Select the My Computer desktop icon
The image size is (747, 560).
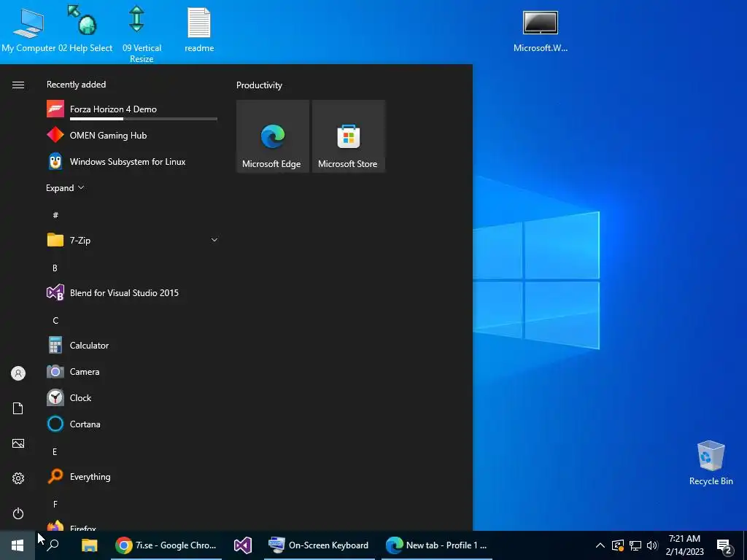point(28,29)
